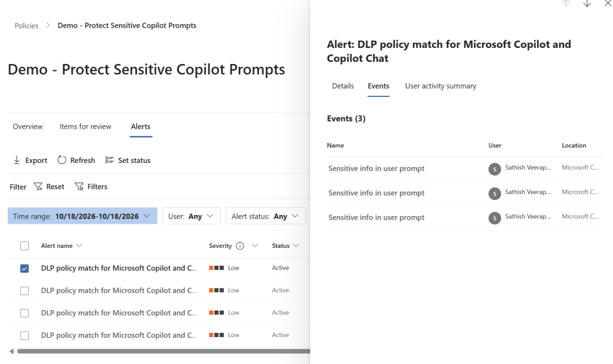The image size is (613, 364).
Task: Open the Alert status filter dropdown
Action: coord(266,216)
